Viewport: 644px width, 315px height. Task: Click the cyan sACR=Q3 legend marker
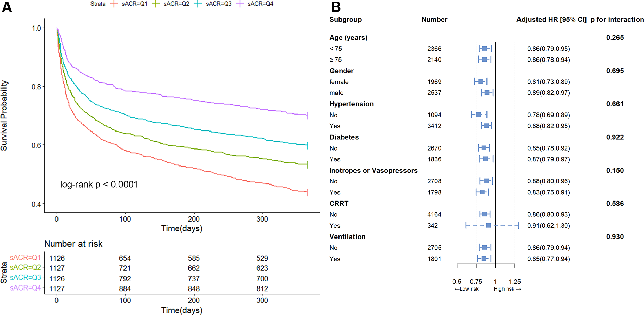(198, 4)
